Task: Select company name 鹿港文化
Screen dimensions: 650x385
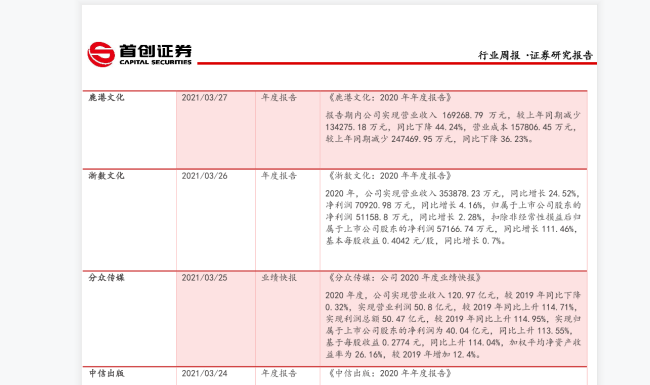Action: pyautogui.click(x=106, y=97)
